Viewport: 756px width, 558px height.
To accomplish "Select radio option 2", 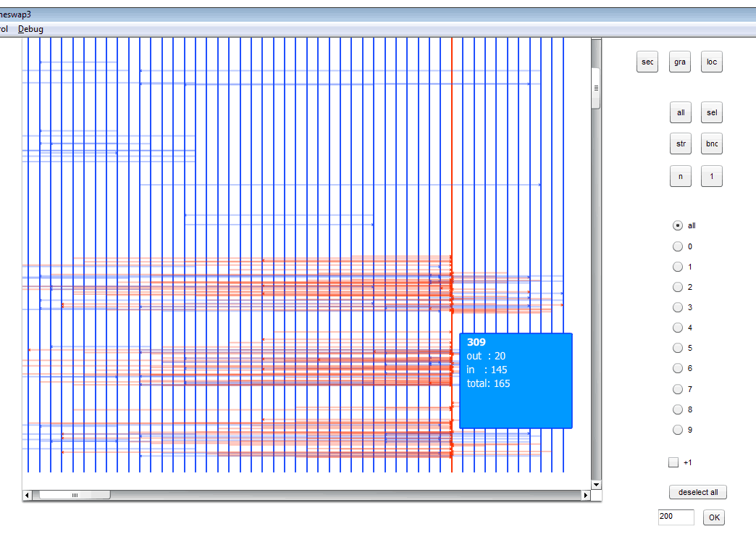I will tap(677, 287).
